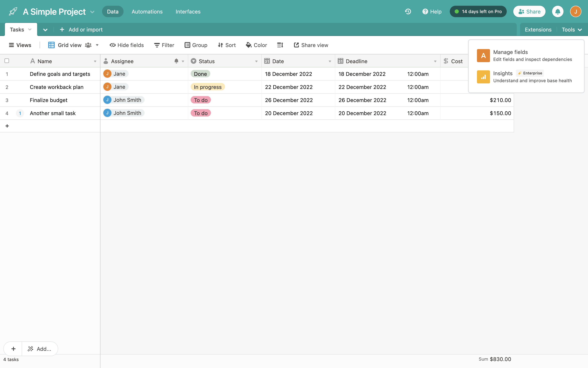
Task: Click Add... button with wand
Action: [40, 349]
